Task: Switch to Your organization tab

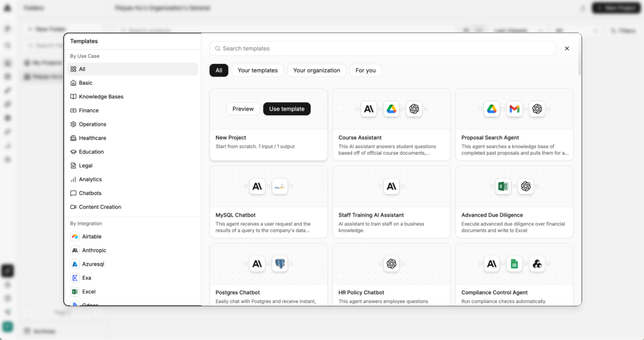Action: tap(317, 70)
